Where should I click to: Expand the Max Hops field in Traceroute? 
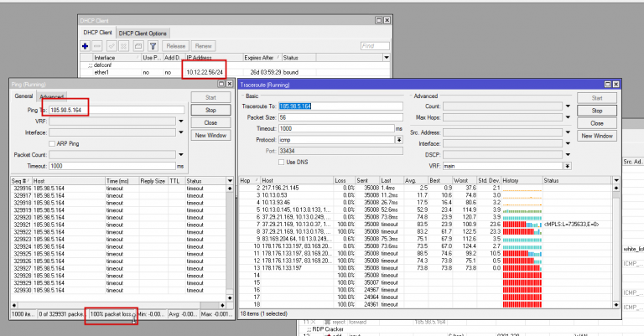click(568, 117)
